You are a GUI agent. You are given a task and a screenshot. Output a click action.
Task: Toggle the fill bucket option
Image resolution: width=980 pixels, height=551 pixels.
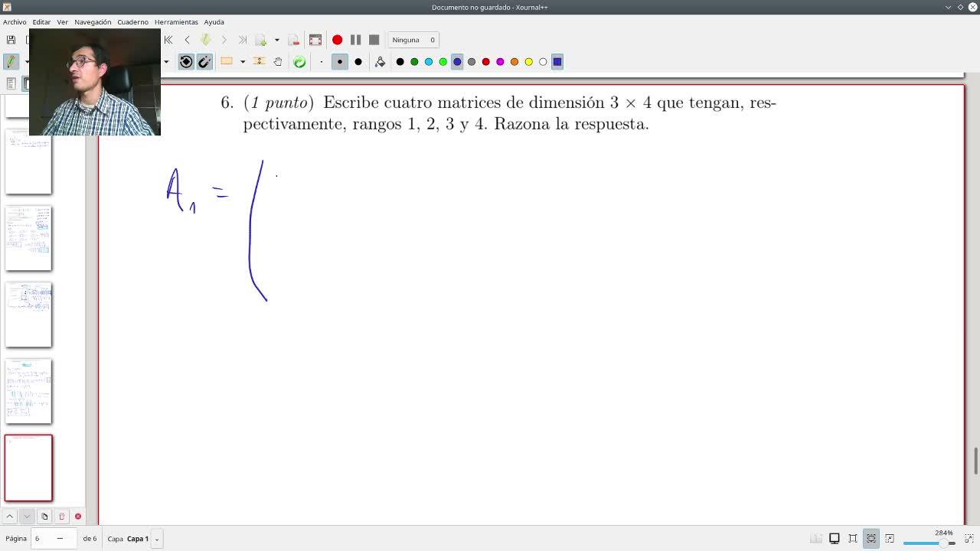380,62
